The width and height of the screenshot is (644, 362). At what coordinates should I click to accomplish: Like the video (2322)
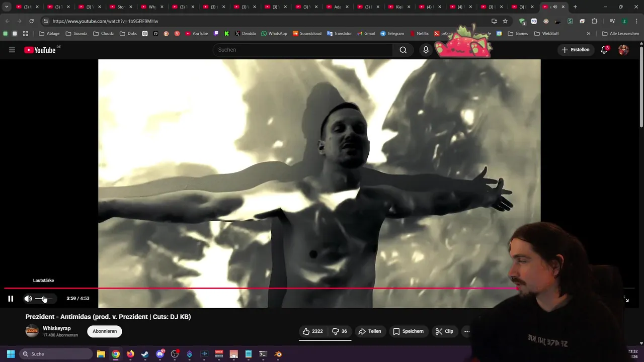click(x=312, y=331)
